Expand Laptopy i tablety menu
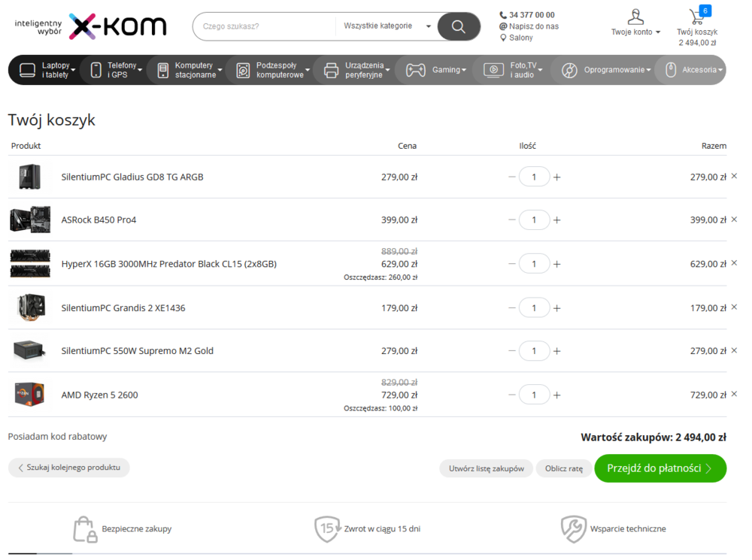This screenshot has width=752, height=560. click(x=47, y=70)
